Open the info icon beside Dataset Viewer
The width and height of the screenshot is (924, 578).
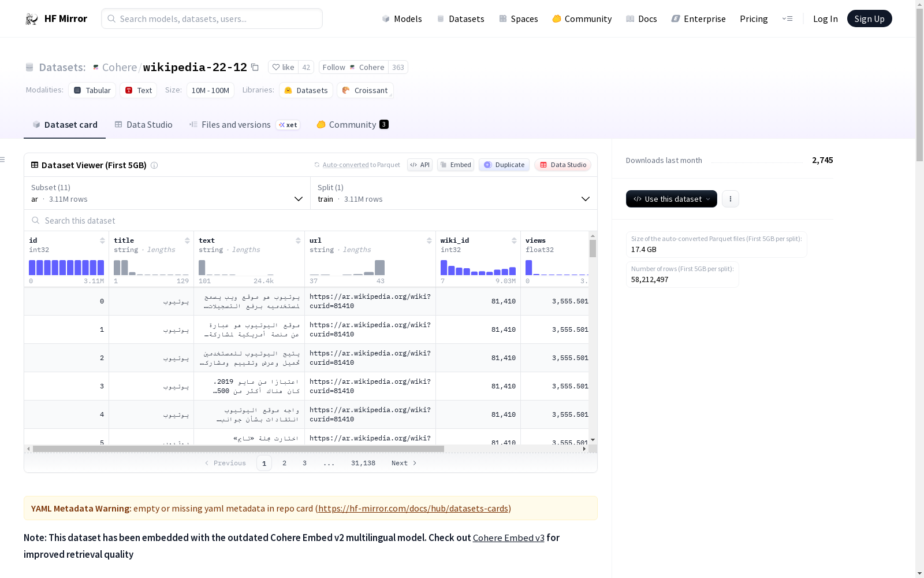click(x=154, y=165)
